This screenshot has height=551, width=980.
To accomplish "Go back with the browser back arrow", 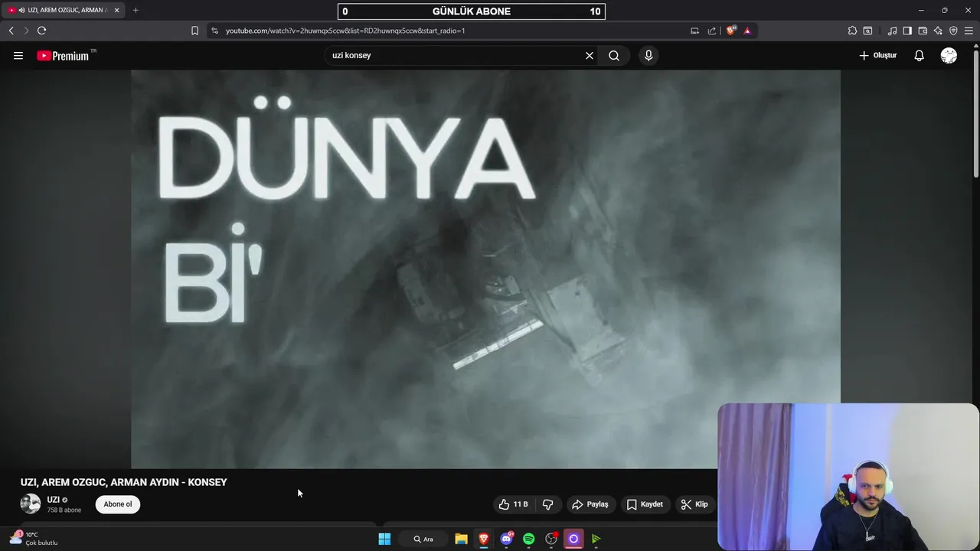I will (11, 31).
